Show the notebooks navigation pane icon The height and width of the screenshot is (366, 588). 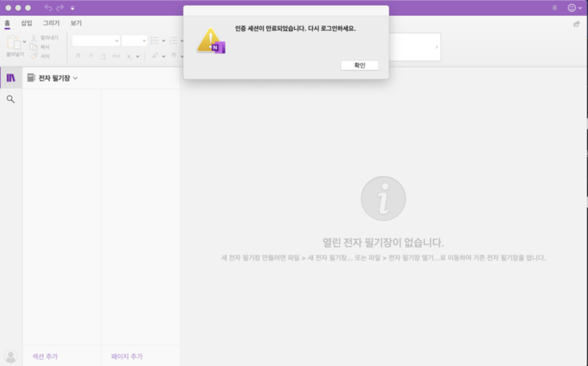point(11,78)
